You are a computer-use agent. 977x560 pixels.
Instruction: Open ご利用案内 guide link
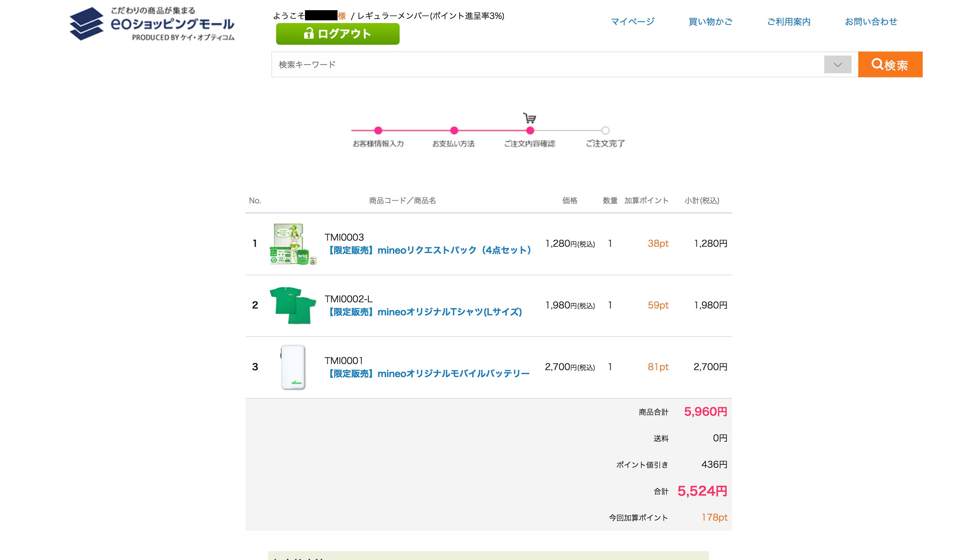[x=788, y=22]
